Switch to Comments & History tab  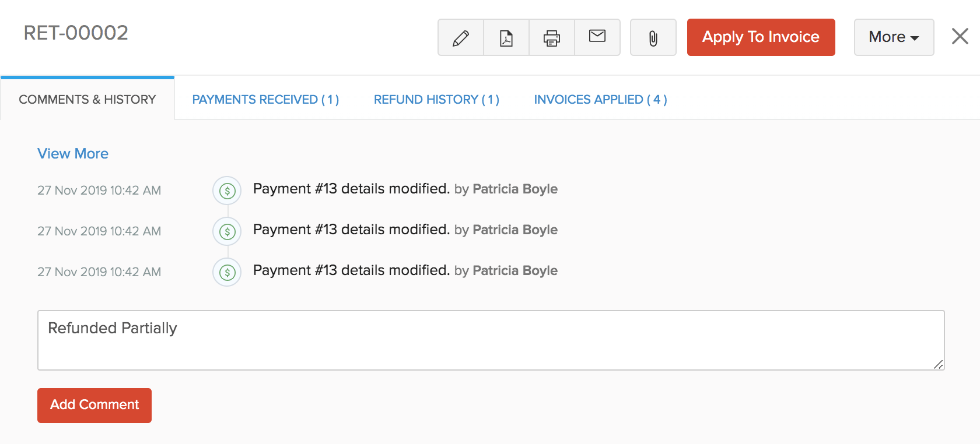coord(87,100)
